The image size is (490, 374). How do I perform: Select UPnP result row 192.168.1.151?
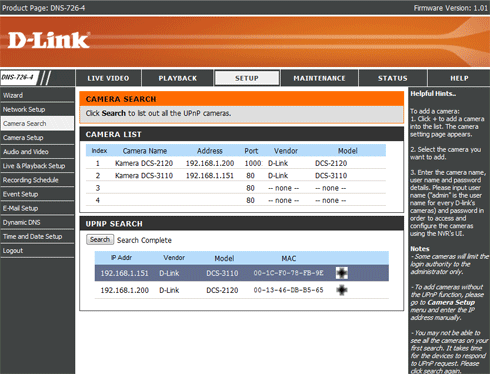[242, 273]
